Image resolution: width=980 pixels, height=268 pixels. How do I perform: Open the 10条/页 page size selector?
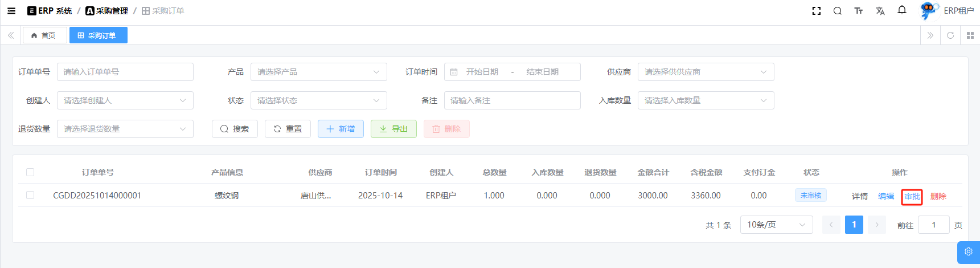pos(776,225)
